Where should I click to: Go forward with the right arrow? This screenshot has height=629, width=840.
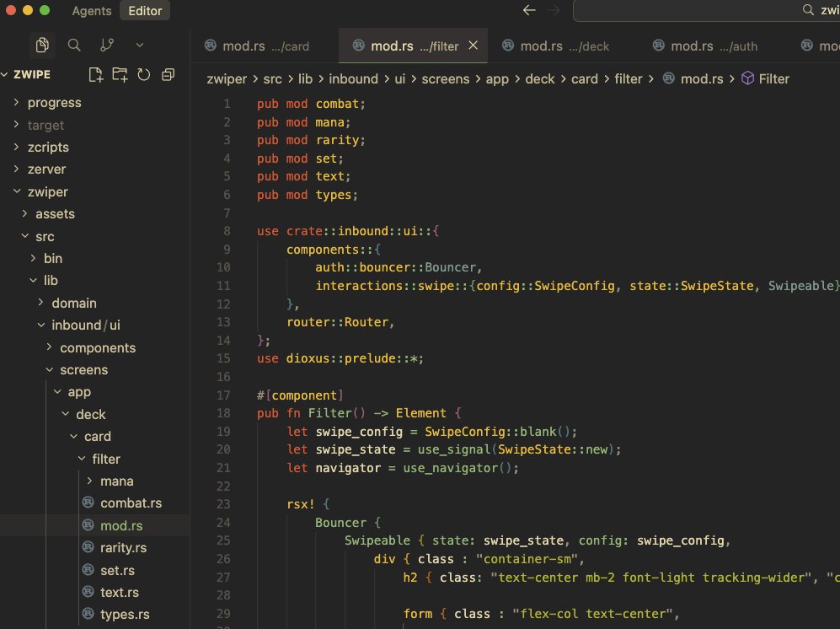coord(554,10)
